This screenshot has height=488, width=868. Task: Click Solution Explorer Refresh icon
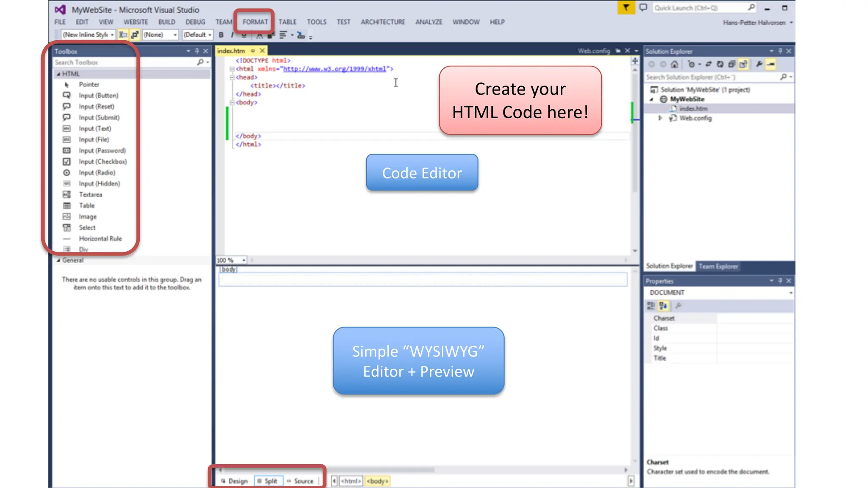(x=720, y=64)
